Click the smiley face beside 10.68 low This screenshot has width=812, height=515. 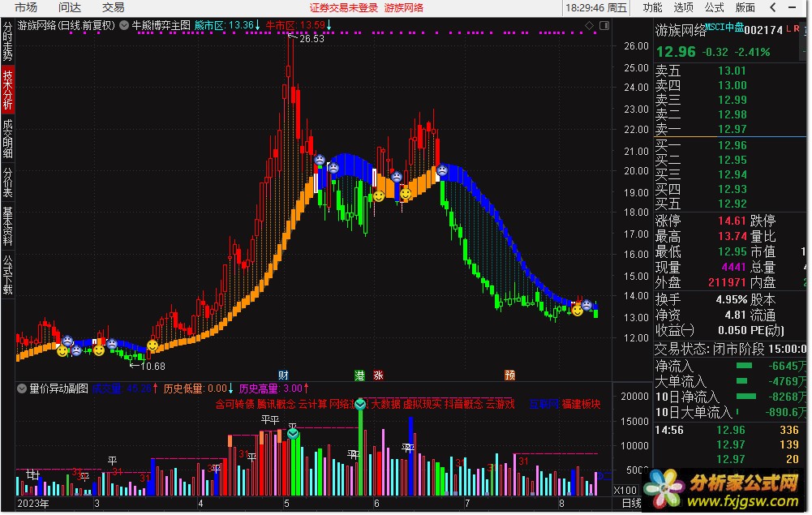(153, 345)
